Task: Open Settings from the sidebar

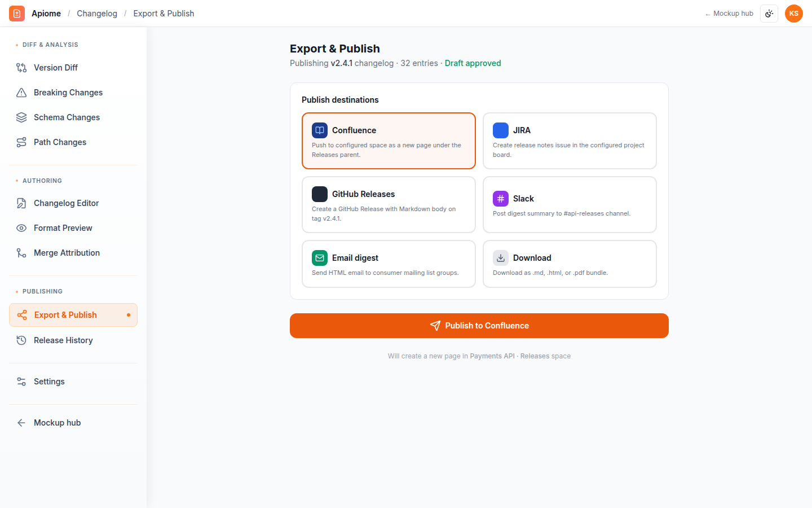Action: (x=73, y=382)
